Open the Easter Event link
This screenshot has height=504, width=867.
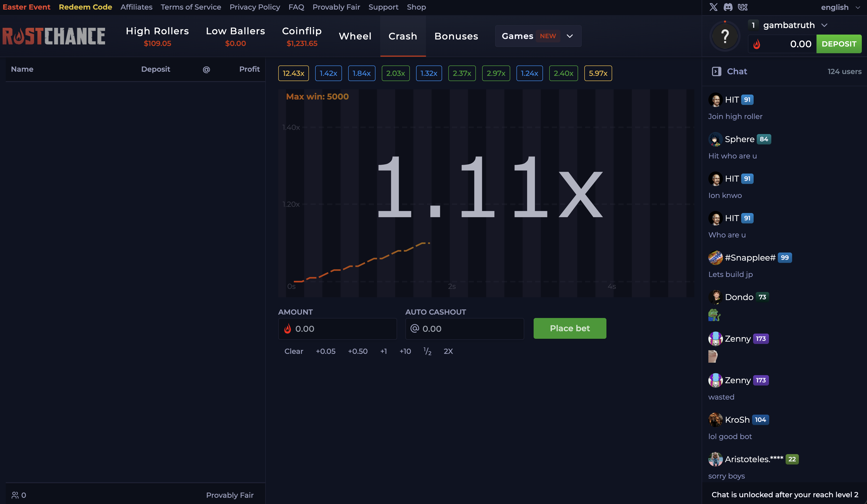[27, 7]
